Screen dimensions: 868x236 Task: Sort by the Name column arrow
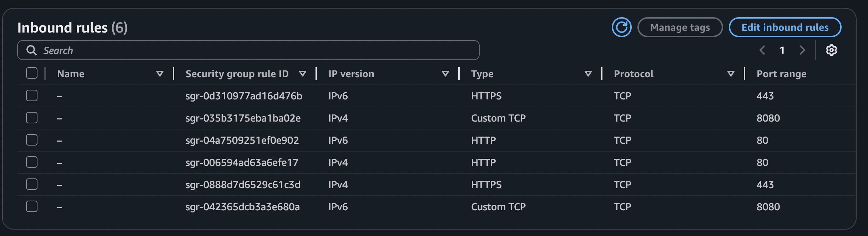(160, 74)
